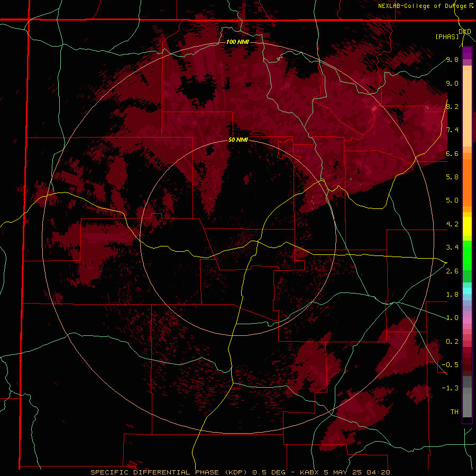Select the orange band on the color scale

(467, 182)
